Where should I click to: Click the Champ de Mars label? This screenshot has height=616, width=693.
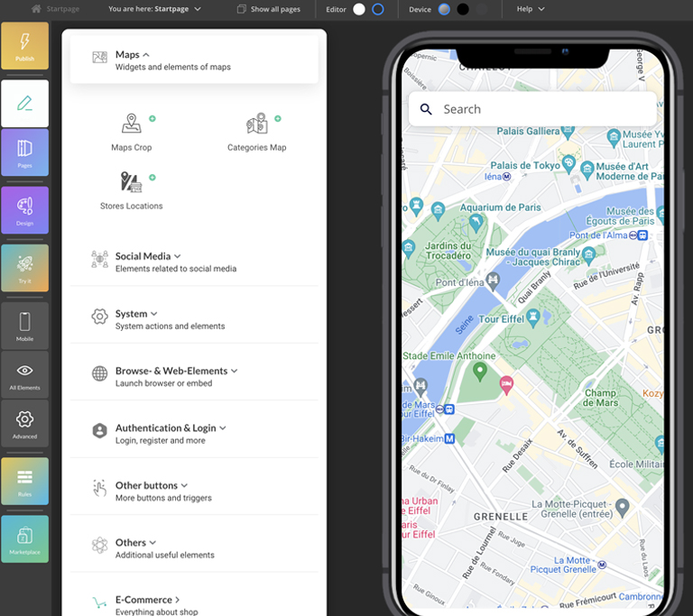(600, 398)
